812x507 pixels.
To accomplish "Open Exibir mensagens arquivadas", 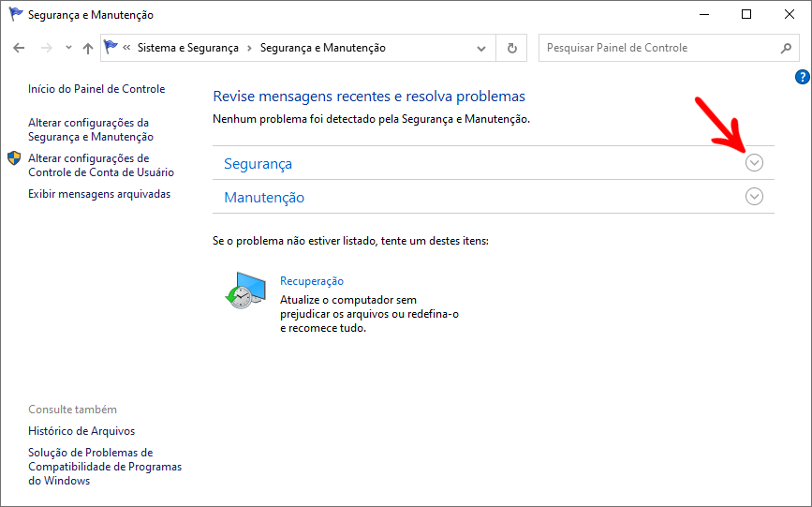I will [99, 194].
